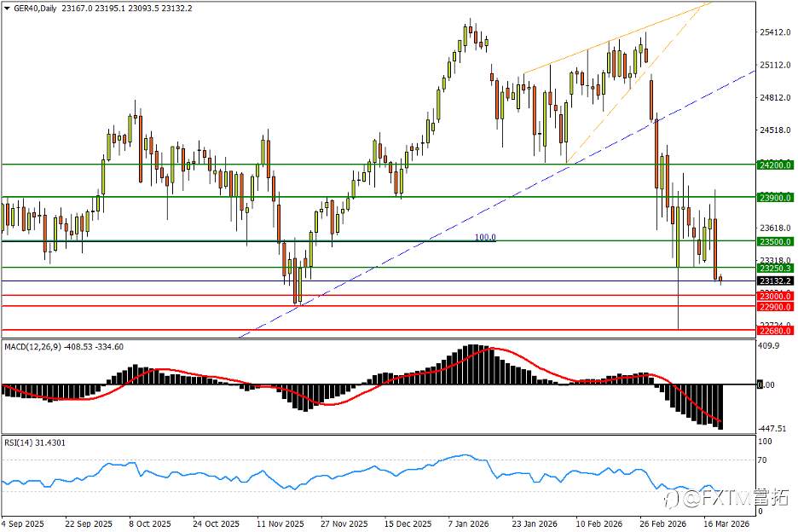Click the 24200.0 green price level label
This screenshot has height=532, width=798.
(775, 165)
